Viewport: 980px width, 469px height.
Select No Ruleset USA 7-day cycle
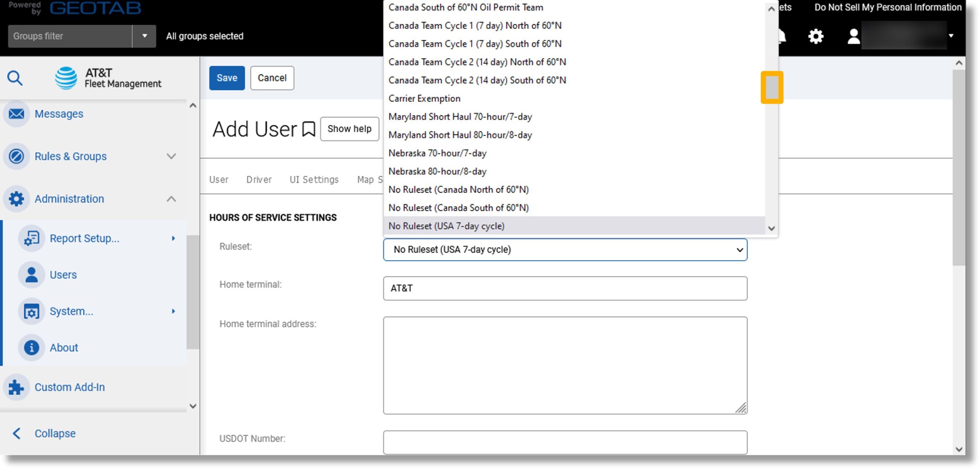point(446,225)
